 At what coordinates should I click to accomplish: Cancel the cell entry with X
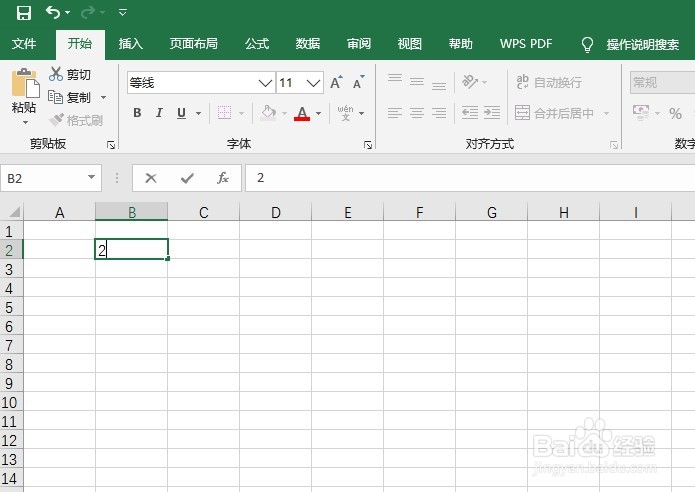(151, 178)
